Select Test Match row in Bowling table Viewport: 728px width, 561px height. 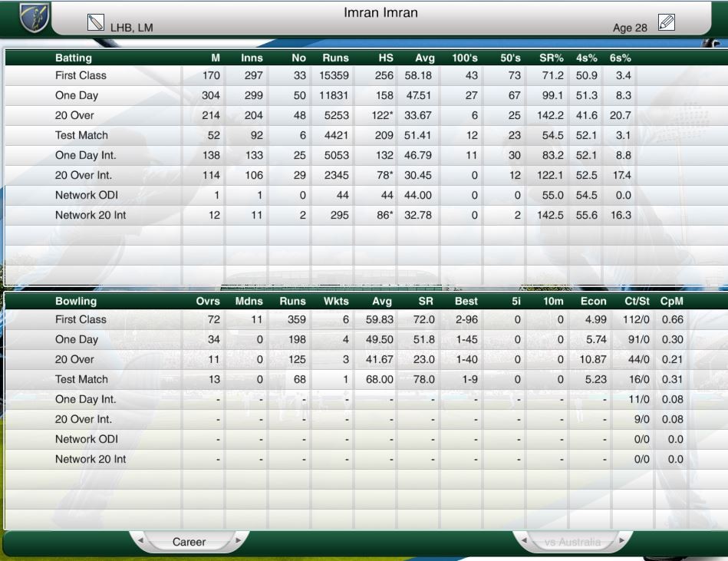click(x=367, y=379)
